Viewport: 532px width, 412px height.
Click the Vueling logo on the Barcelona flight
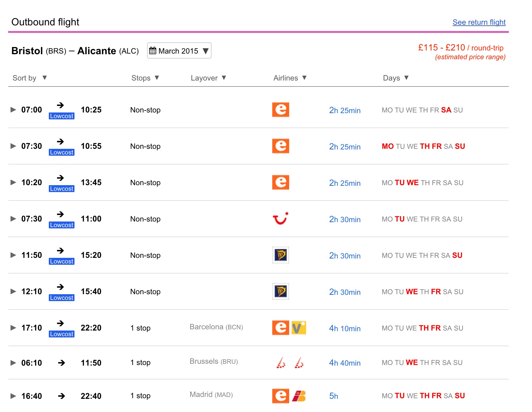(299, 328)
